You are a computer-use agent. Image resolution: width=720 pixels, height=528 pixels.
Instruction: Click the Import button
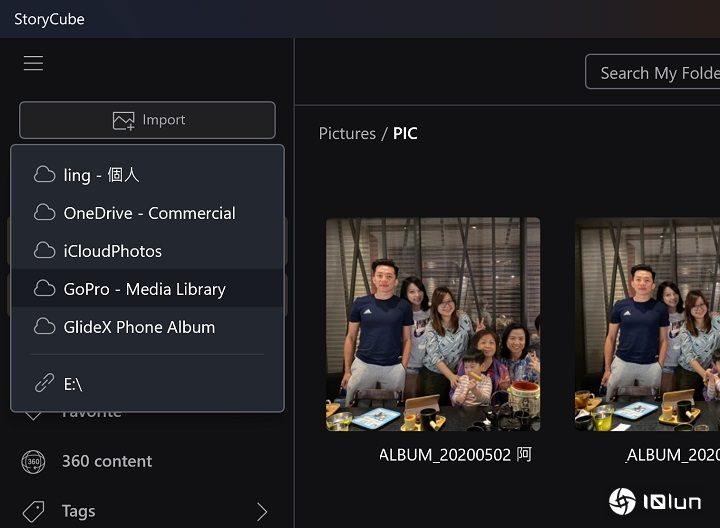tap(147, 120)
